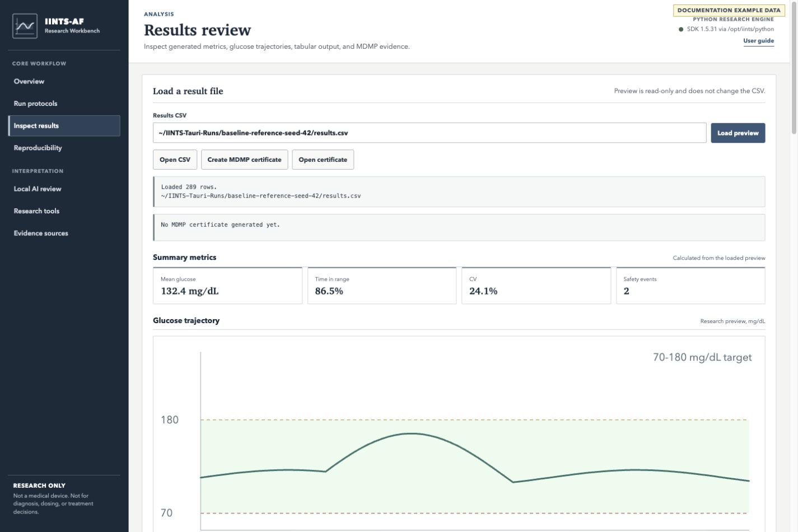Click the PYTHON RESEARCH ENGINE label

coord(733,19)
